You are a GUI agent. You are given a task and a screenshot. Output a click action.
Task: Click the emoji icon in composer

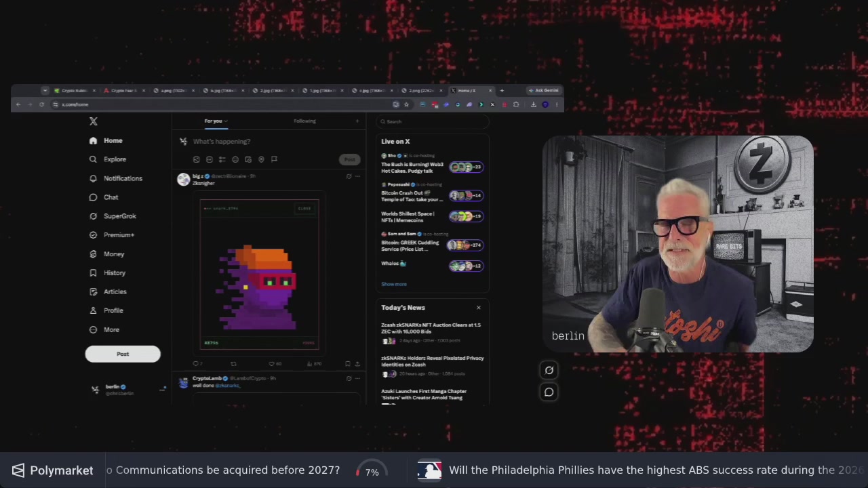click(x=235, y=159)
